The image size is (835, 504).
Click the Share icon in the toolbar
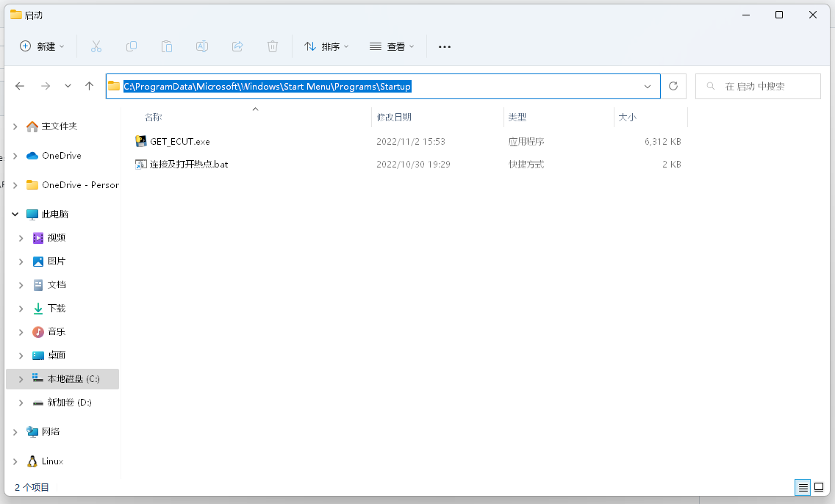[x=237, y=46]
